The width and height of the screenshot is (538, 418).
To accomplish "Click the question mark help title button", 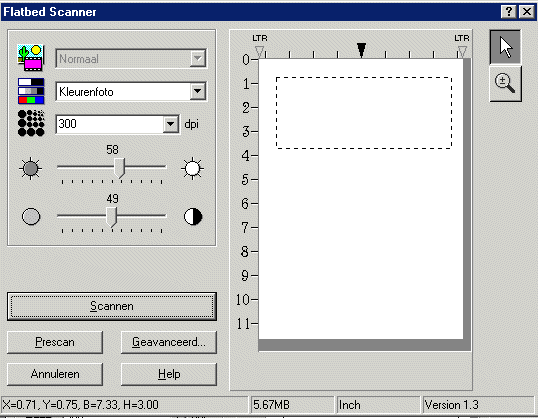I will point(508,12).
